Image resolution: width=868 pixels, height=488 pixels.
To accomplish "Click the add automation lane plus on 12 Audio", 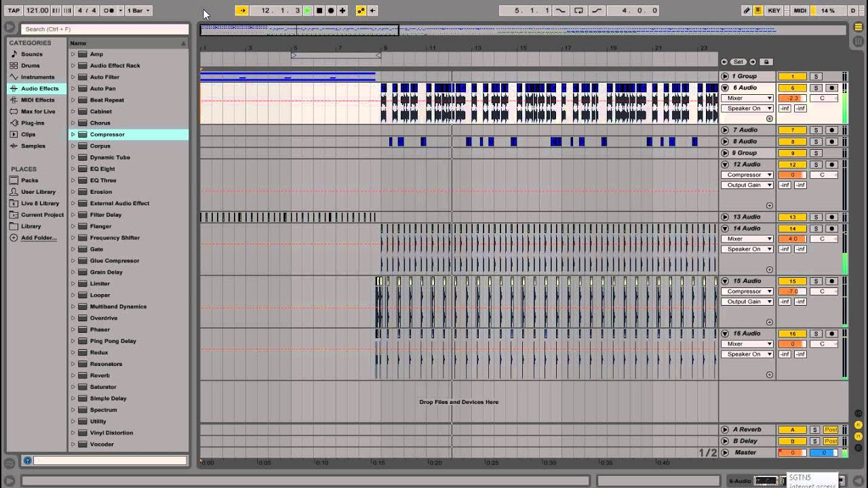I will pyautogui.click(x=770, y=205).
